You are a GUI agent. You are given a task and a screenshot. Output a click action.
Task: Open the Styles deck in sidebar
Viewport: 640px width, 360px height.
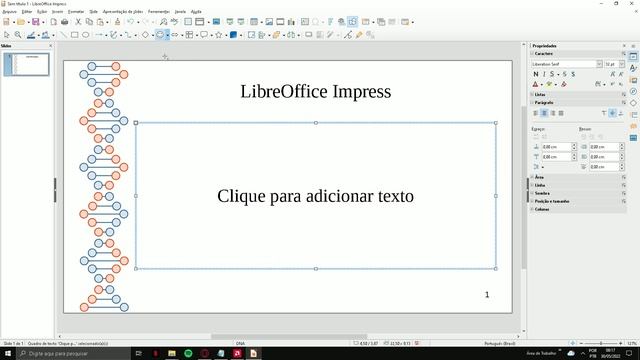pyautogui.click(x=633, y=68)
